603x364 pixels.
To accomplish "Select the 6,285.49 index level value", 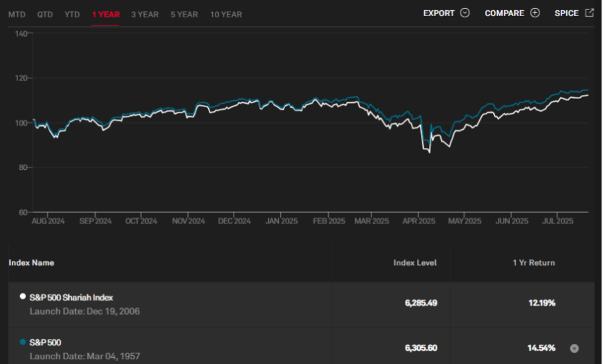I will tap(421, 303).
